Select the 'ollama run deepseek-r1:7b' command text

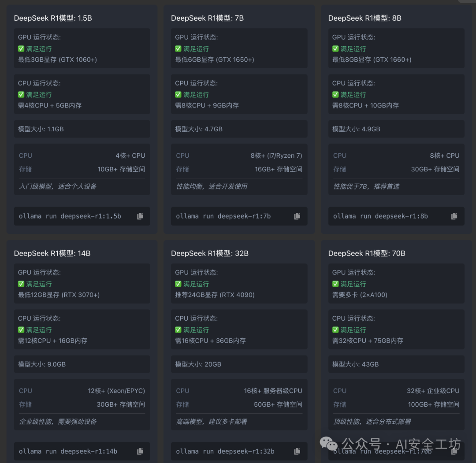click(223, 216)
